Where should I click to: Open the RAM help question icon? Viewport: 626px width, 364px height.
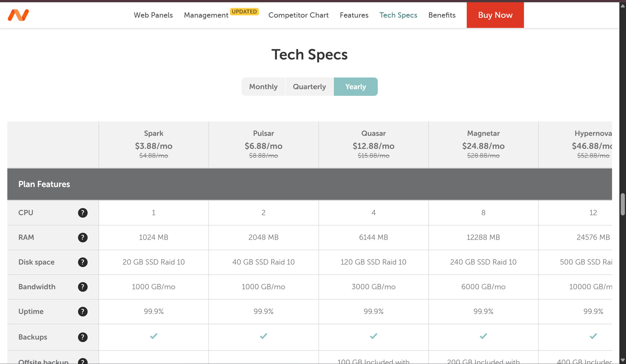click(x=83, y=237)
